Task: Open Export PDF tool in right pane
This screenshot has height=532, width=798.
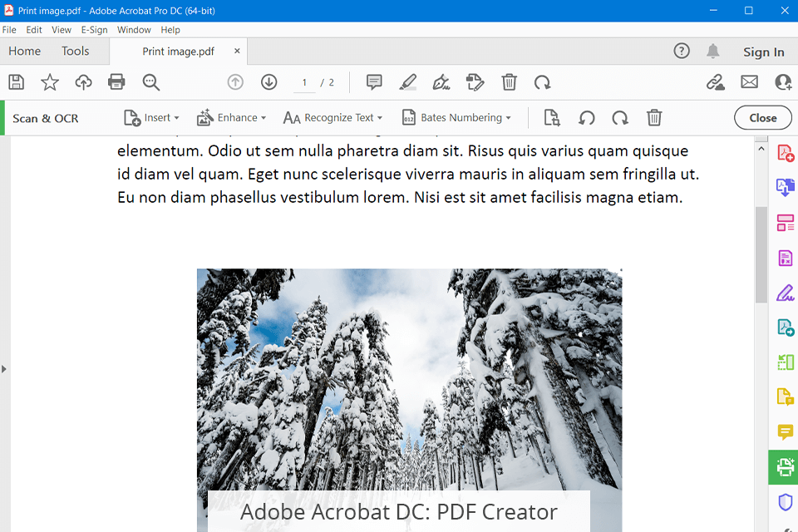Action: click(786, 187)
